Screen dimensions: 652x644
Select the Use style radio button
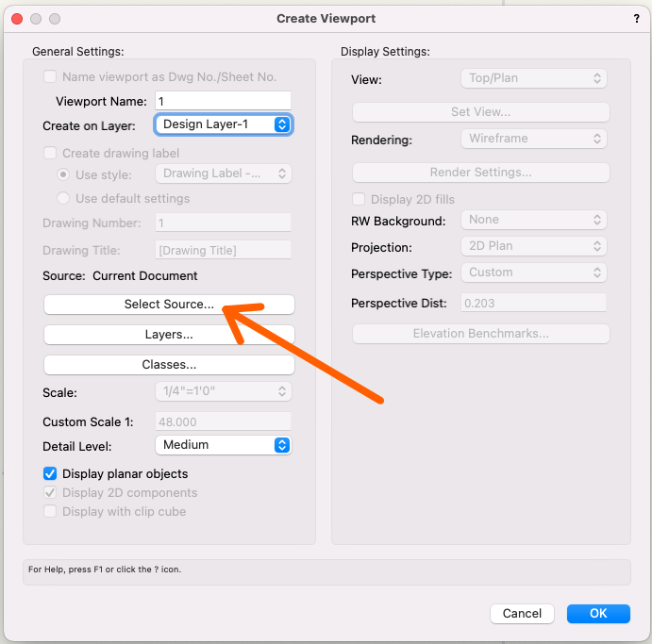(64, 174)
